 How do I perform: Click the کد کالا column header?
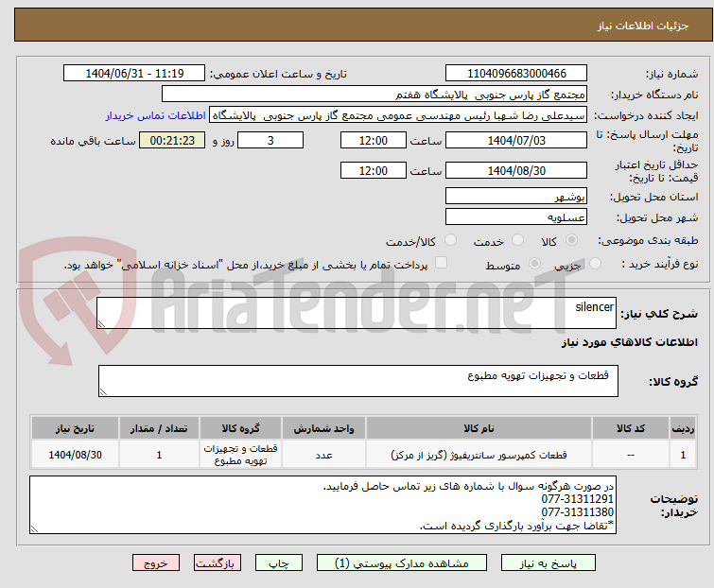(x=630, y=428)
